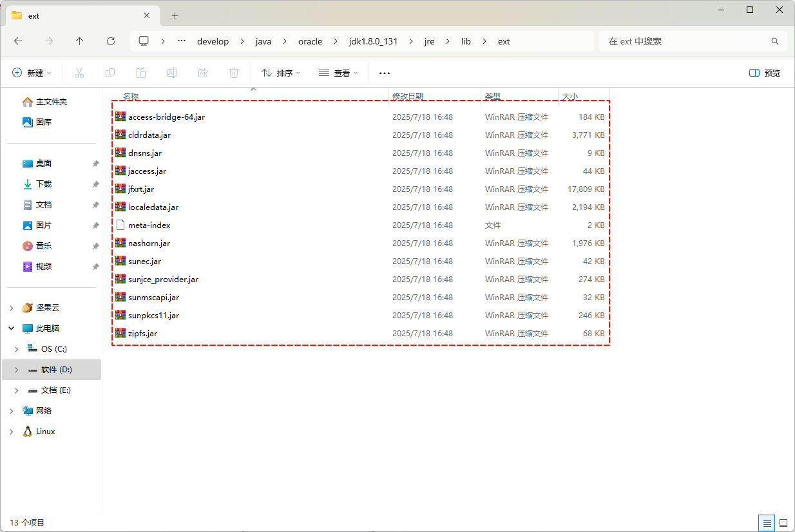Image resolution: width=795 pixels, height=532 pixels.
Task: Collapse the 此电脑 tree node
Action: [11, 328]
